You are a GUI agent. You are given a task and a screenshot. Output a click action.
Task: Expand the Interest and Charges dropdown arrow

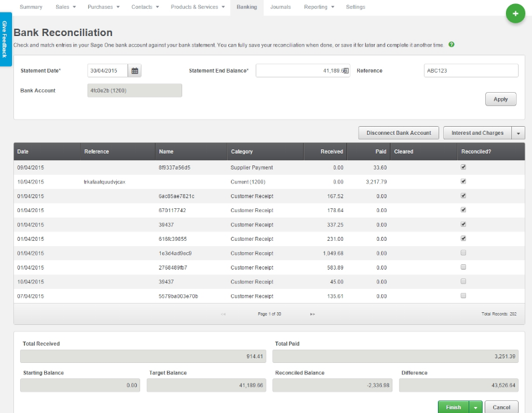pyautogui.click(x=519, y=133)
